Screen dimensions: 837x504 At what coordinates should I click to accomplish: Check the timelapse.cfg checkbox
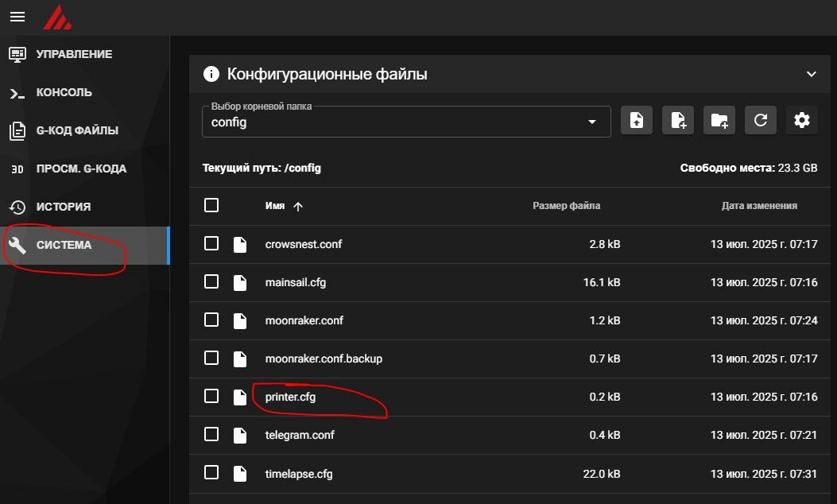point(211,472)
